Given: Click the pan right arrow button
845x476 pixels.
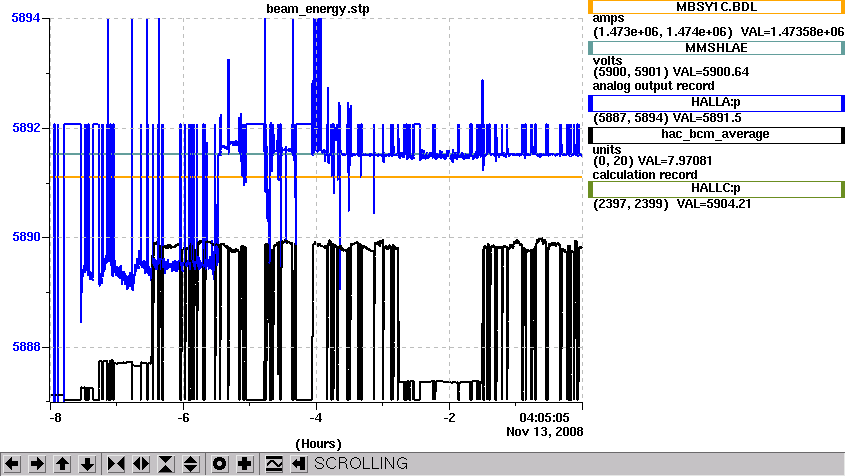Looking at the screenshot, I should (x=37, y=464).
